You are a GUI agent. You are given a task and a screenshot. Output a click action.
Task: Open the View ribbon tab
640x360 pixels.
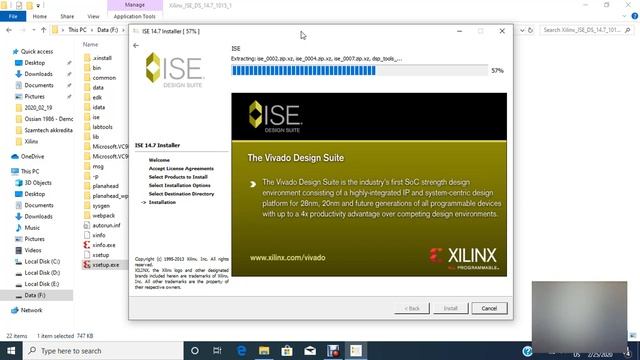tap(93, 16)
